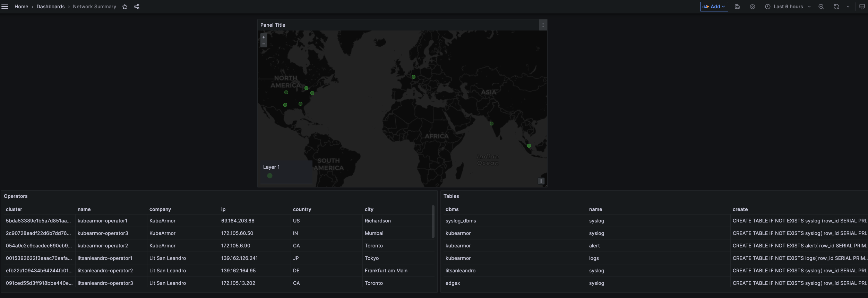
Task: Open the hamburger navigation menu
Action: pos(5,7)
